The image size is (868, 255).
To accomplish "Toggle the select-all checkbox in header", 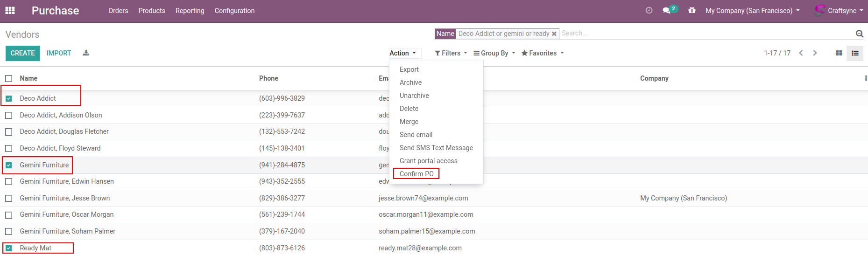I will pyautogui.click(x=9, y=78).
